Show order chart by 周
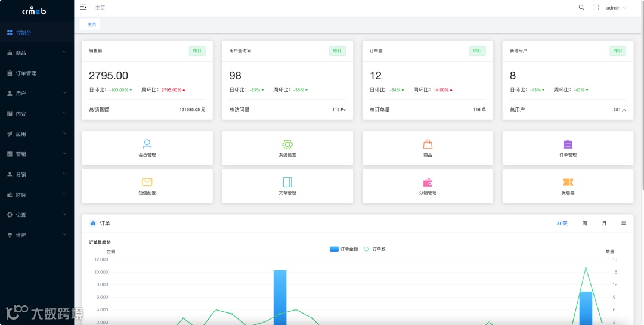This screenshot has height=325, width=644. pos(584,224)
